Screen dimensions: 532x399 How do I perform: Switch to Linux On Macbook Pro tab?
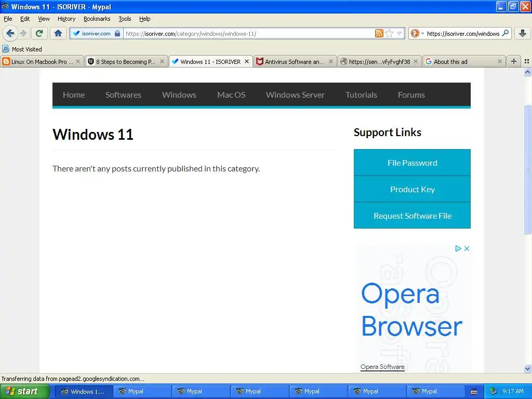[x=42, y=62]
